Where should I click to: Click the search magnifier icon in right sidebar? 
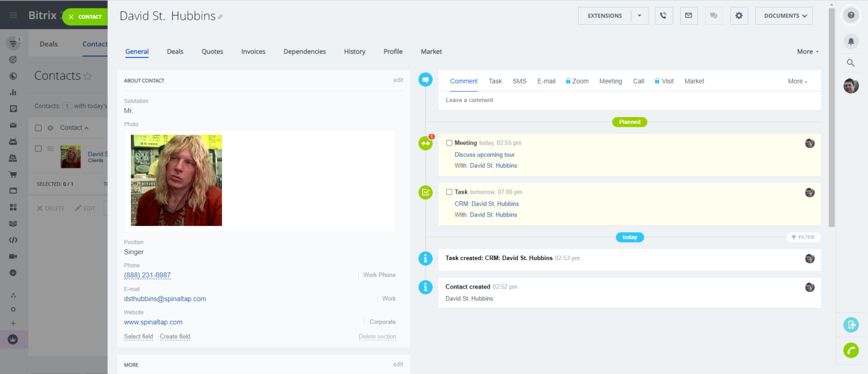pyautogui.click(x=851, y=63)
